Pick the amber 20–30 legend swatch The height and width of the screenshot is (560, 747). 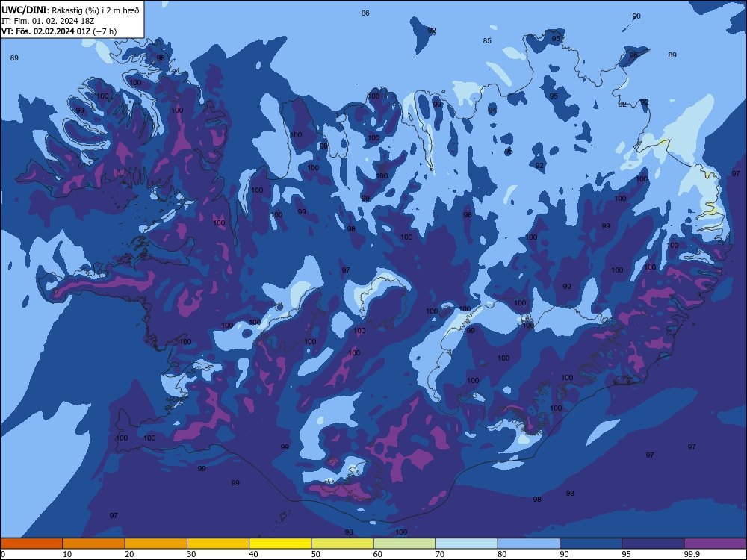[156, 544]
